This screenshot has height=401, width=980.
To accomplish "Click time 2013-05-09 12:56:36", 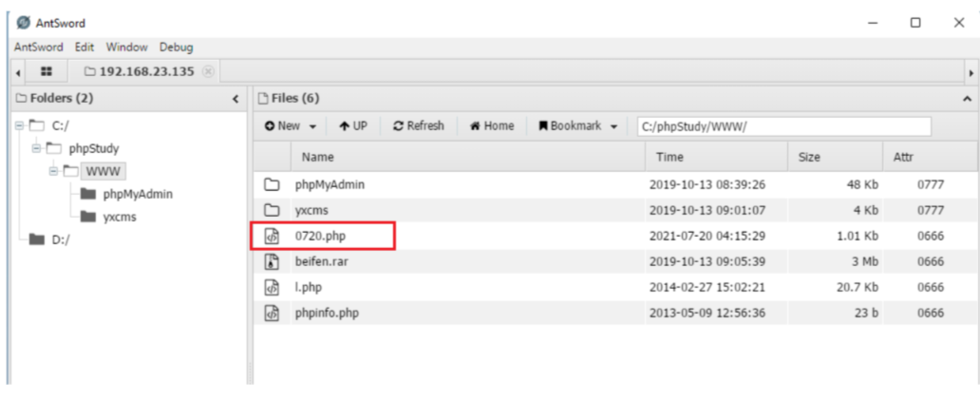I will (x=707, y=313).
